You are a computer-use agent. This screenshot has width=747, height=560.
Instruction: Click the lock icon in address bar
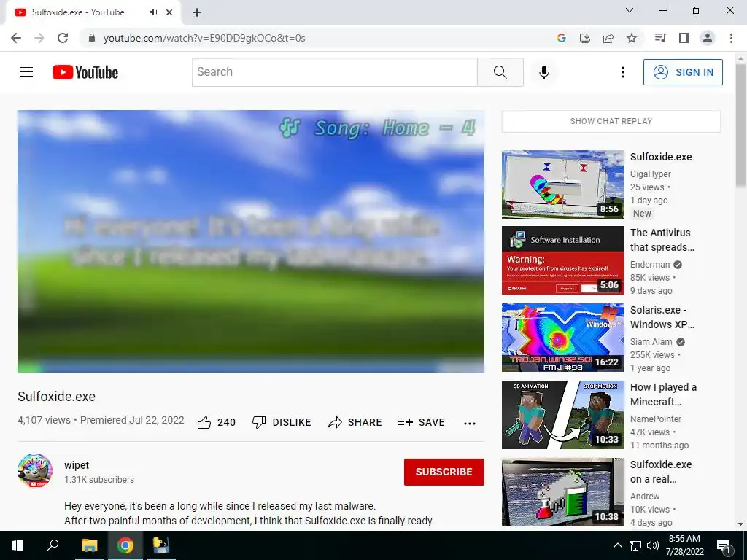tap(93, 38)
